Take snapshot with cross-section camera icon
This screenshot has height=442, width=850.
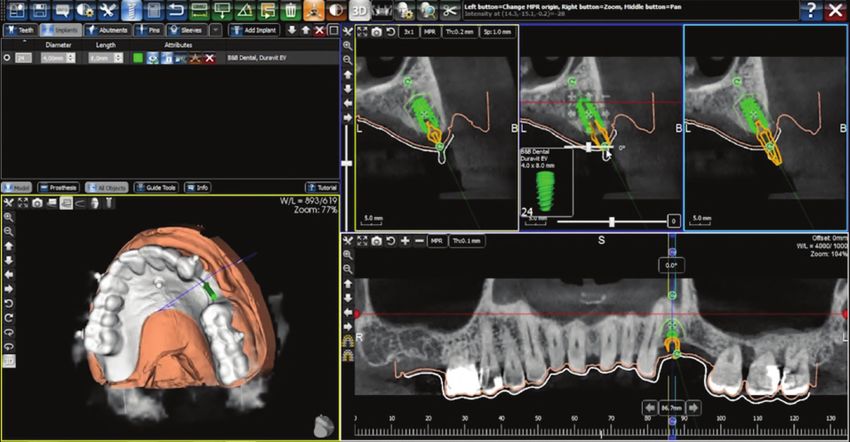coord(375,32)
